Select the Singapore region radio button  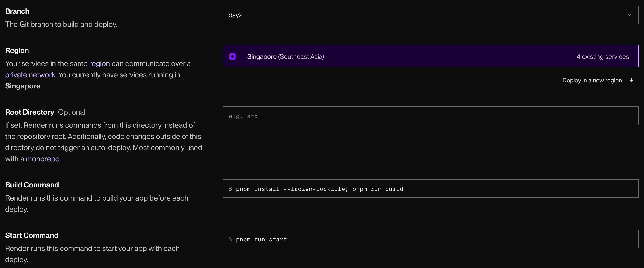(x=232, y=56)
